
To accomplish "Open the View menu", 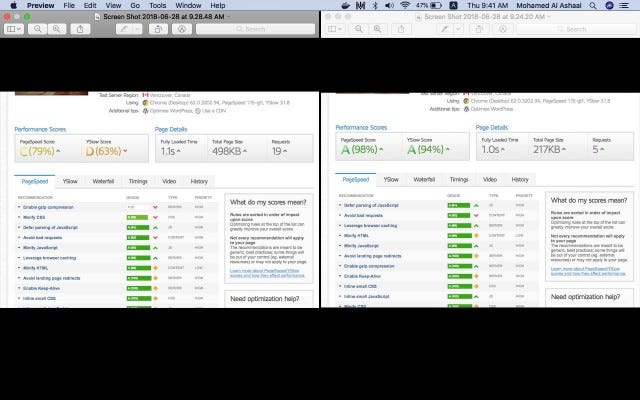I will pos(113,5).
